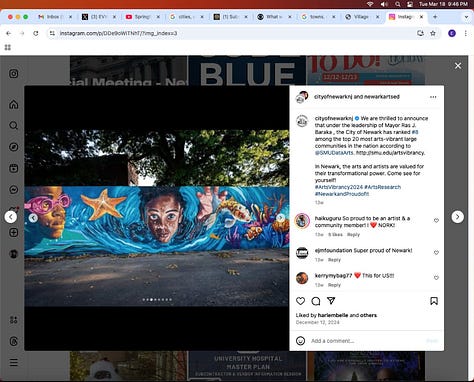Screen dimensions: 474x382
Task: Like the post with heart icon
Action: (300, 301)
